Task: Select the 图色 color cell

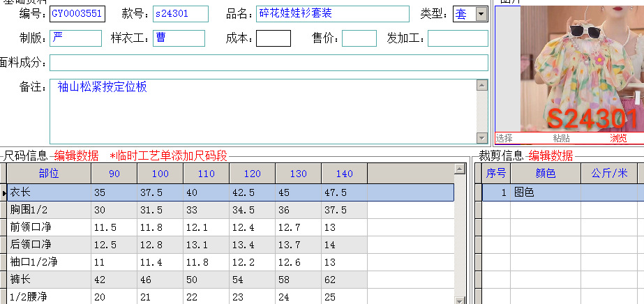Action: tap(546, 192)
